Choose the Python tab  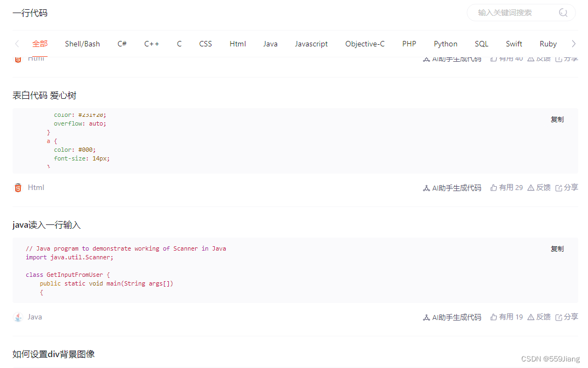445,44
